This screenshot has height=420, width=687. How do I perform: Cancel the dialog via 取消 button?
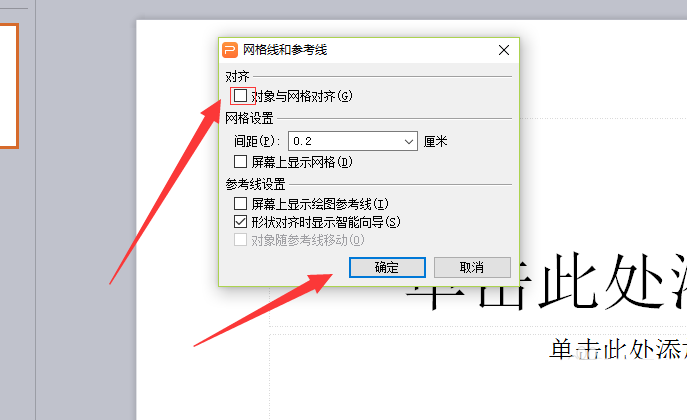coord(472,267)
